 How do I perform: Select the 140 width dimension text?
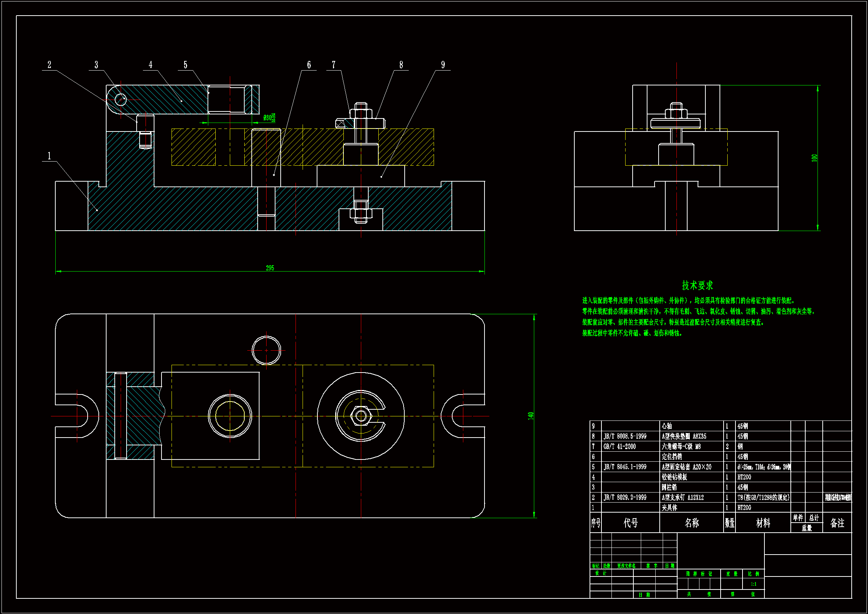coord(531,416)
